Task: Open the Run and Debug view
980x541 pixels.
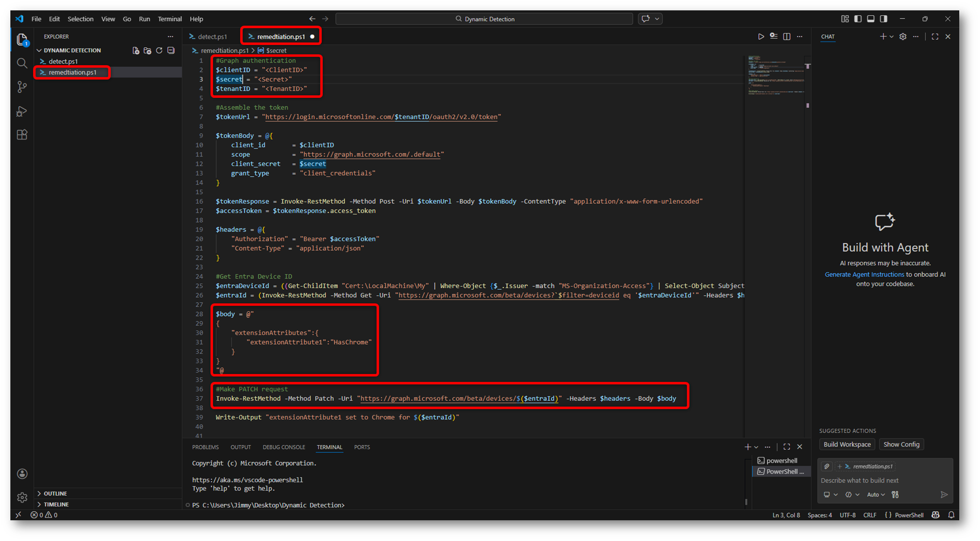Action: [x=22, y=111]
